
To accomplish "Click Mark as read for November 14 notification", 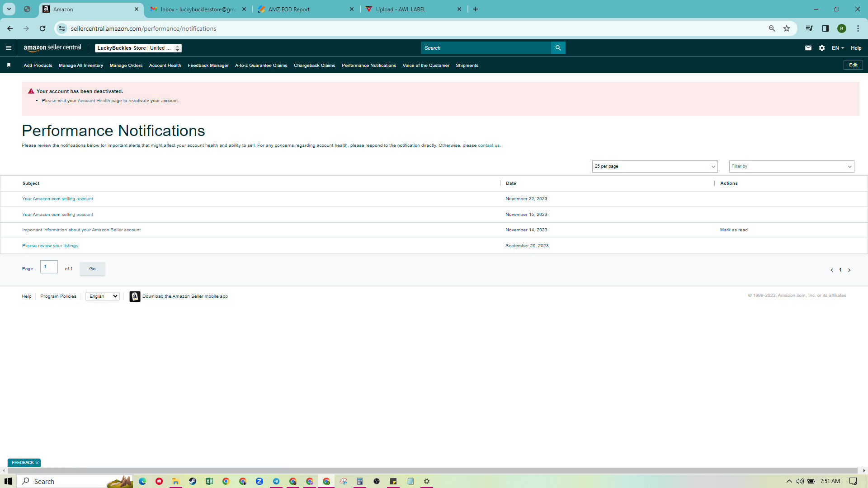I will [734, 230].
